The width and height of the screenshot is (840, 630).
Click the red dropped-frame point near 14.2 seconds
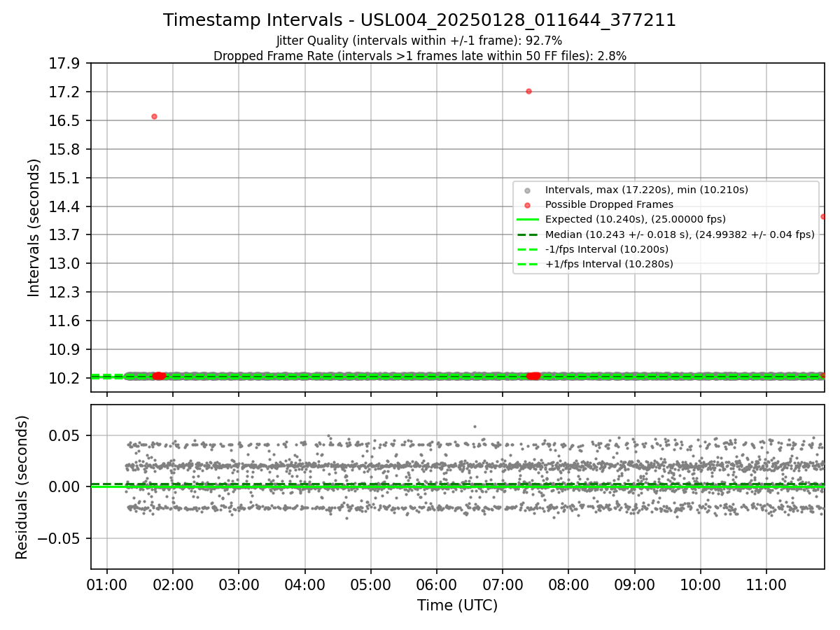pos(823,216)
